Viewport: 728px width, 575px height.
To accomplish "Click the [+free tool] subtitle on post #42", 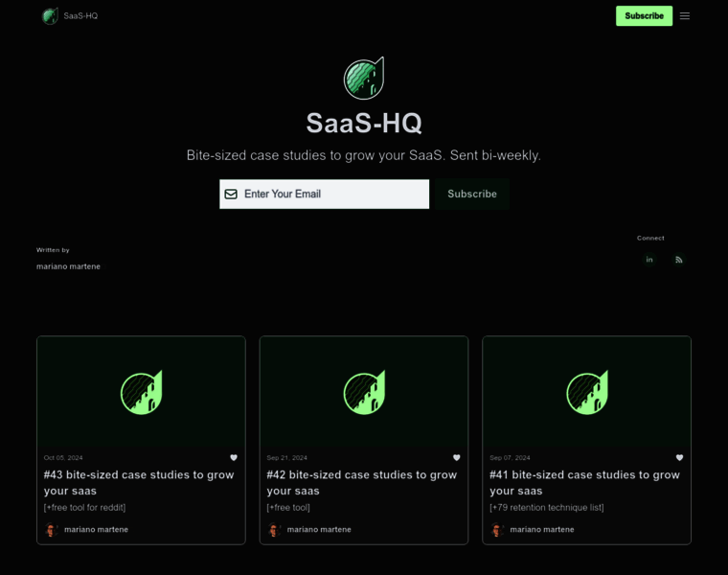I will pyautogui.click(x=288, y=508).
